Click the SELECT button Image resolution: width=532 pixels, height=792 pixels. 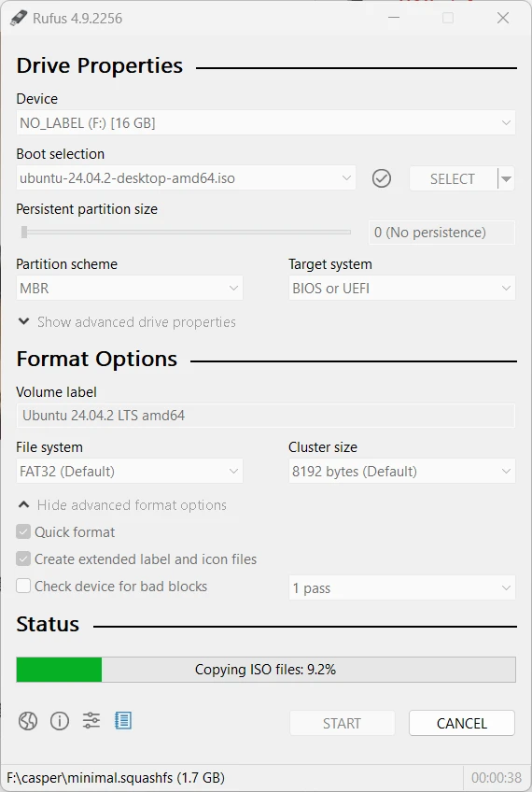(x=453, y=178)
